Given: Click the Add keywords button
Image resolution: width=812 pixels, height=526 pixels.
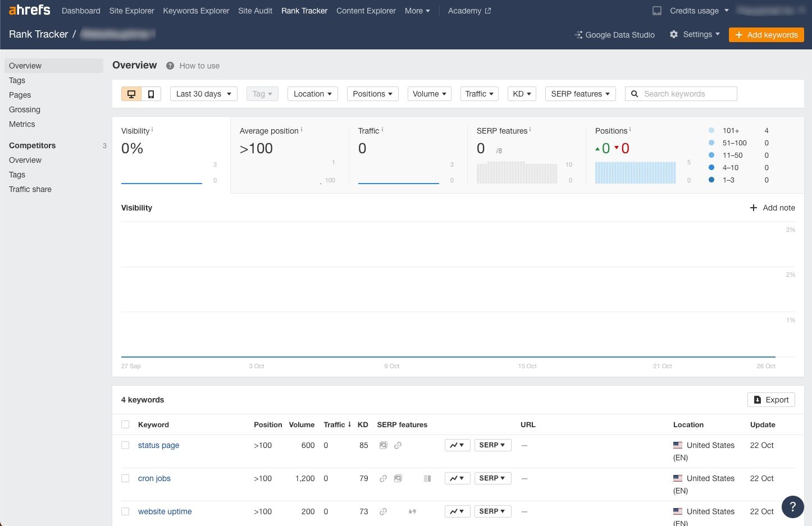Looking at the screenshot, I should coord(767,35).
